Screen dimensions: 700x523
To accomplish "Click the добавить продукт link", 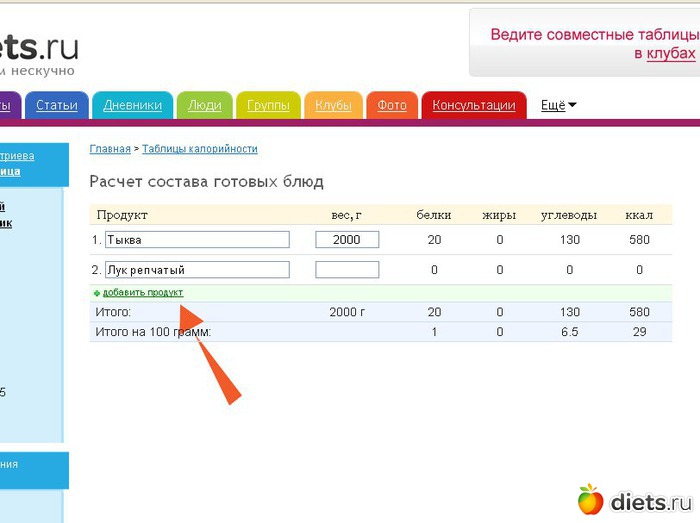I will (143, 293).
